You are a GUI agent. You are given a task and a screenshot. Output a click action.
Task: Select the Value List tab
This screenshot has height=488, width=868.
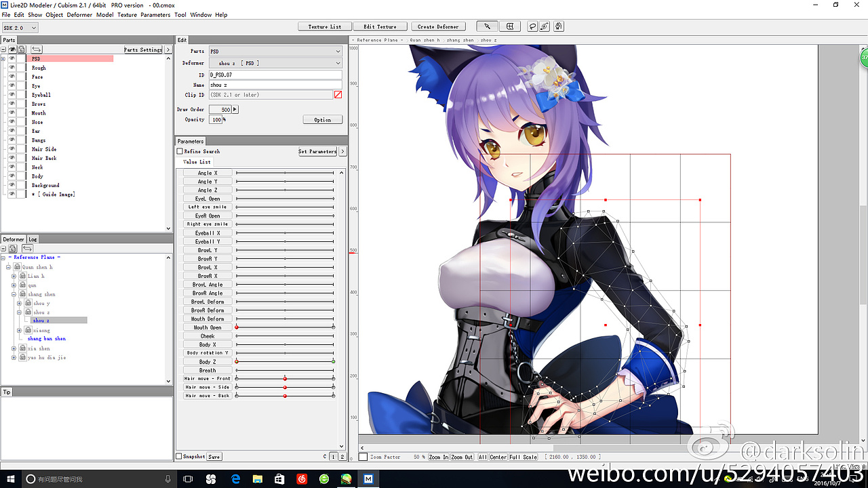coord(197,162)
